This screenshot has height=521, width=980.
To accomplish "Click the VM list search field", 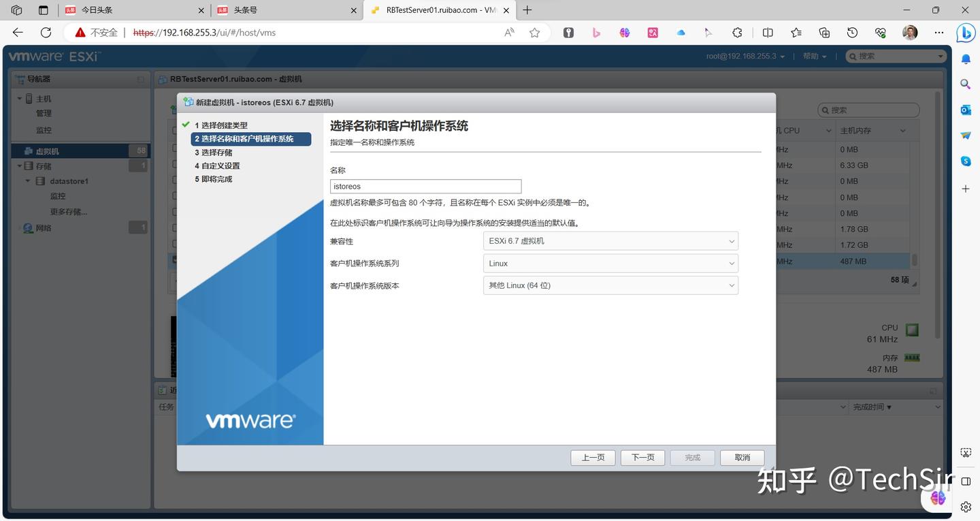I will [x=868, y=110].
